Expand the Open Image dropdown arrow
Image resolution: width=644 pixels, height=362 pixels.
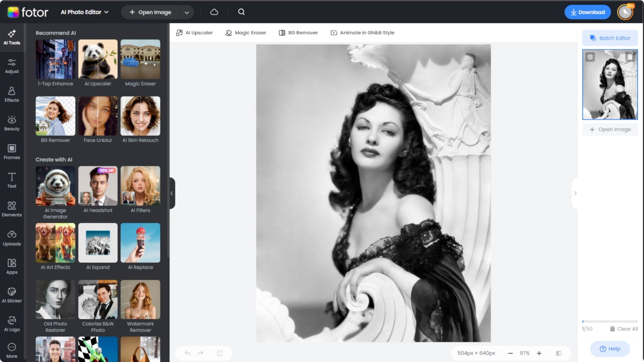pos(187,12)
